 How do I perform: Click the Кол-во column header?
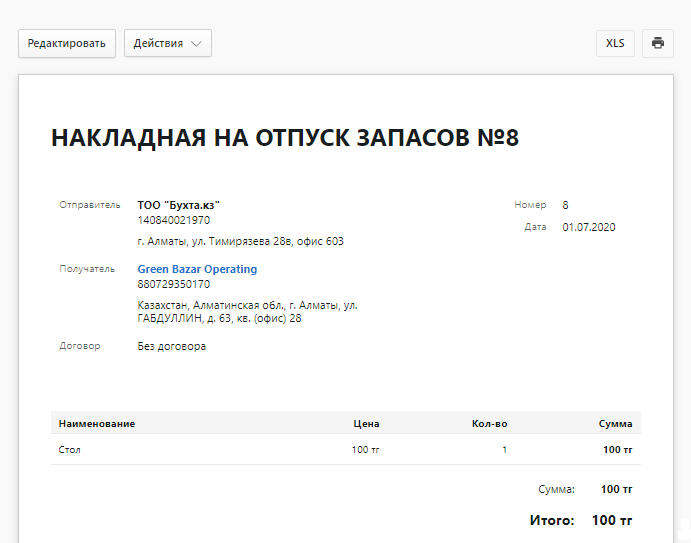(489, 424)
